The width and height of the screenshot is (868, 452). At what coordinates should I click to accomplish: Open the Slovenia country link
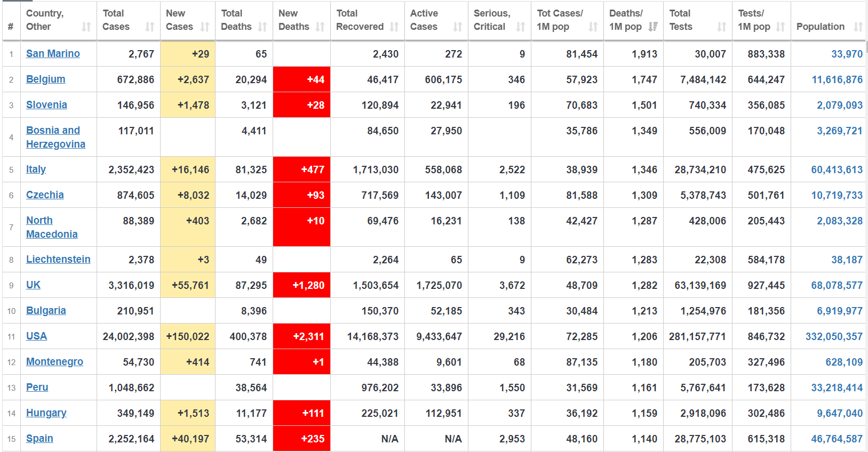tap(46, 104)
